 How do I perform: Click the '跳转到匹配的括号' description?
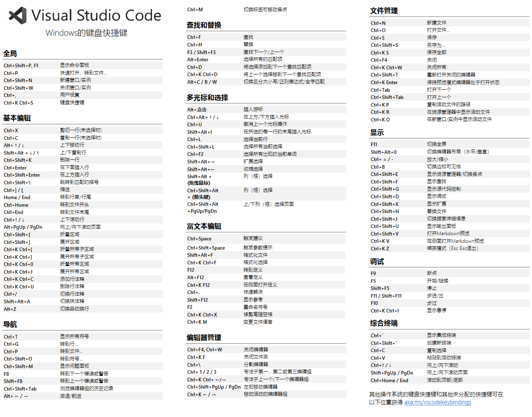(79, 182)
